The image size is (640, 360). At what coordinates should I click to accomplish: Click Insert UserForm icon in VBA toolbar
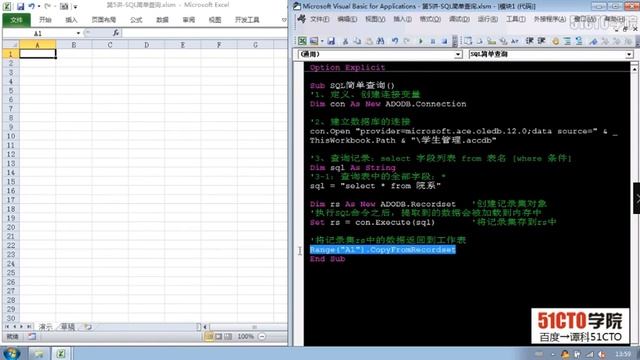click(314, 41)
